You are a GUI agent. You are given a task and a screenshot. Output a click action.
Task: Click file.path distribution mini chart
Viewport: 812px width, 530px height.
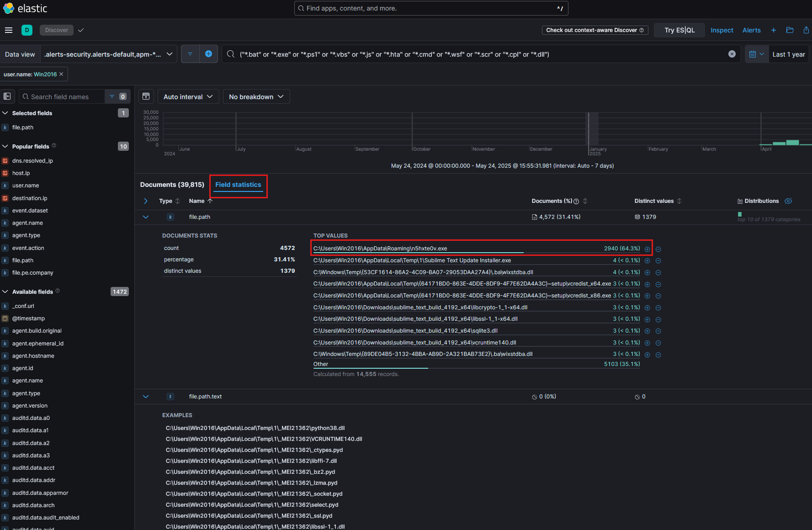(x=740, y=214)
